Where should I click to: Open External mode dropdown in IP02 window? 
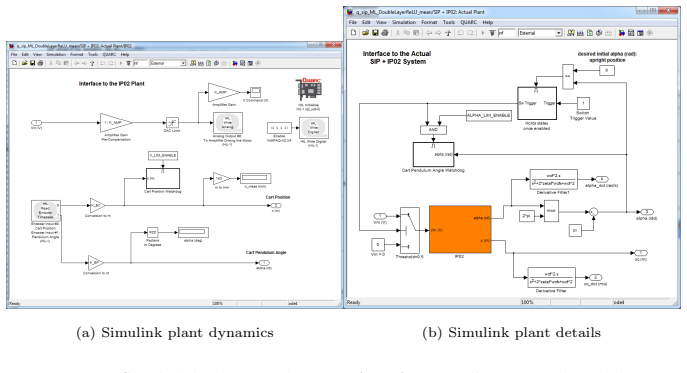click(168, 63)
